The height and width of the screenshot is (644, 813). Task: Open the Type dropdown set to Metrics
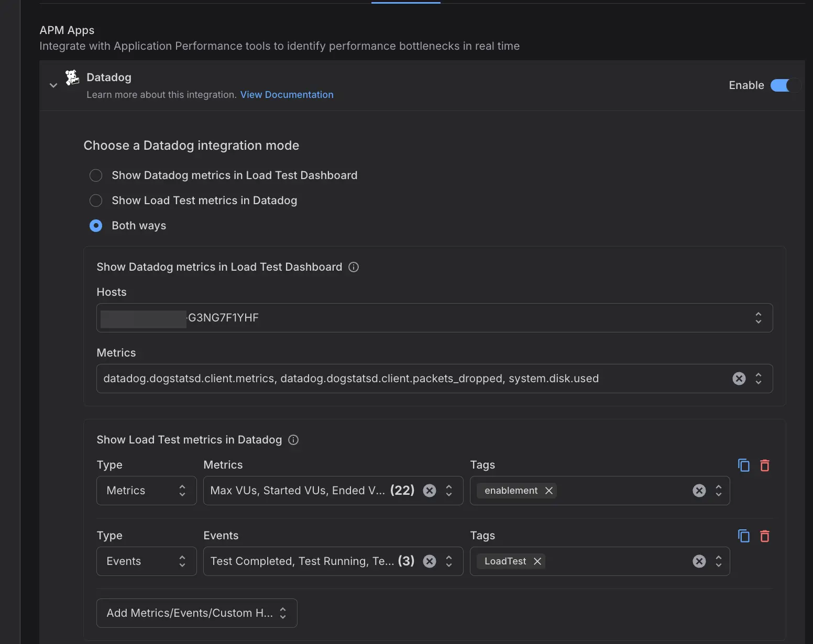[x=147, y=491]
